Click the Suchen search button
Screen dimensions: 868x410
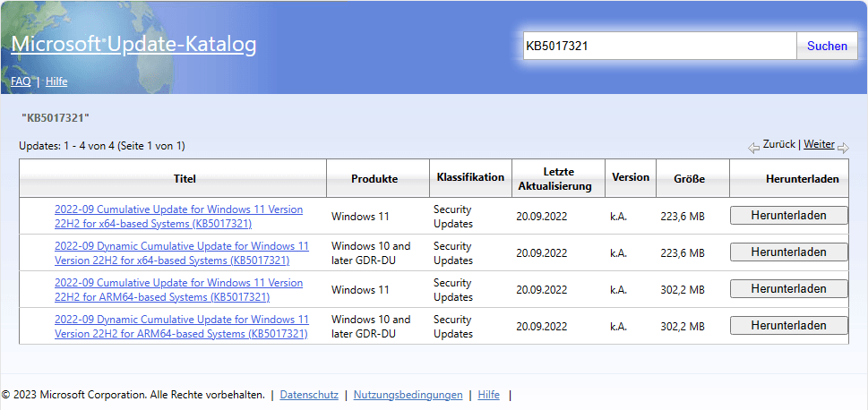(x=827, y=46)
